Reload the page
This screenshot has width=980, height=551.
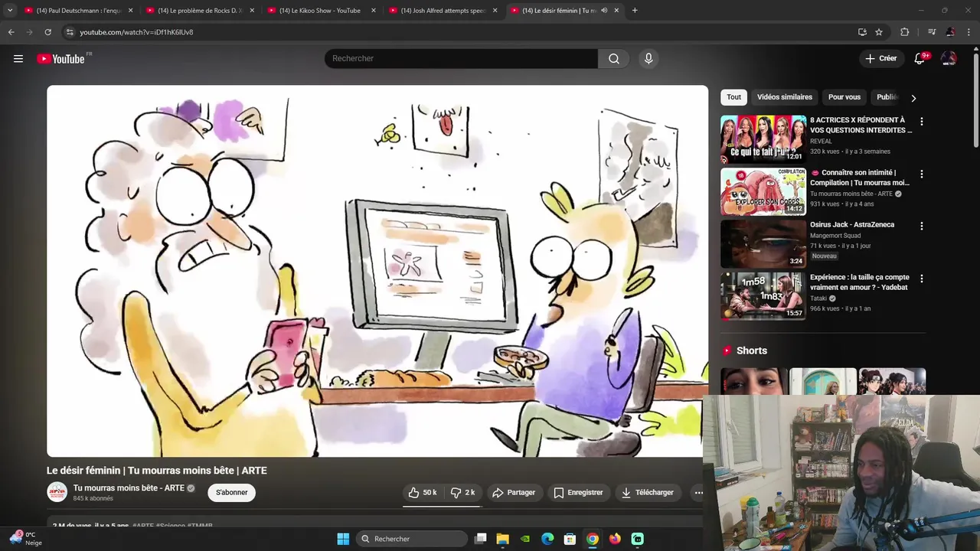47,32
